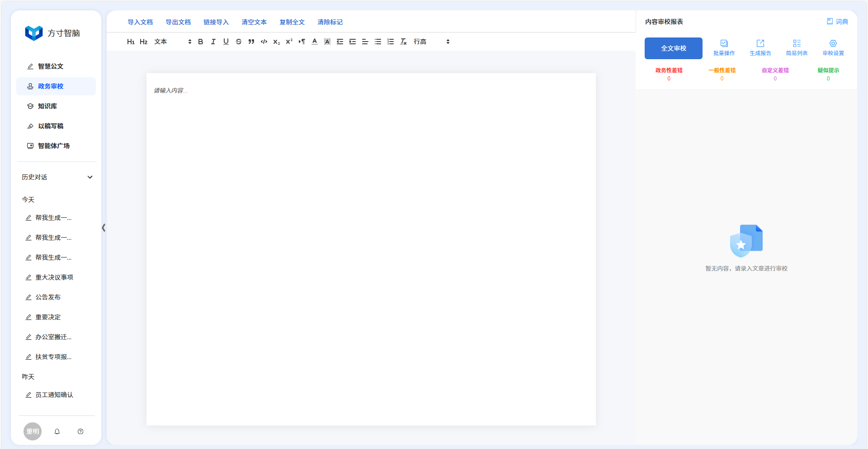Click the 导入文档 link
The image size is (868, 449).
tap(140, 22)
